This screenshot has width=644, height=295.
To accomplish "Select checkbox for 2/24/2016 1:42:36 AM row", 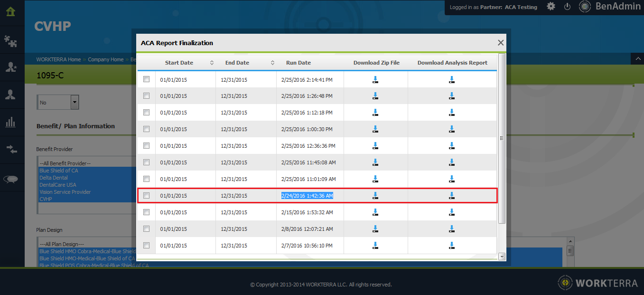I will click(146, 195).
